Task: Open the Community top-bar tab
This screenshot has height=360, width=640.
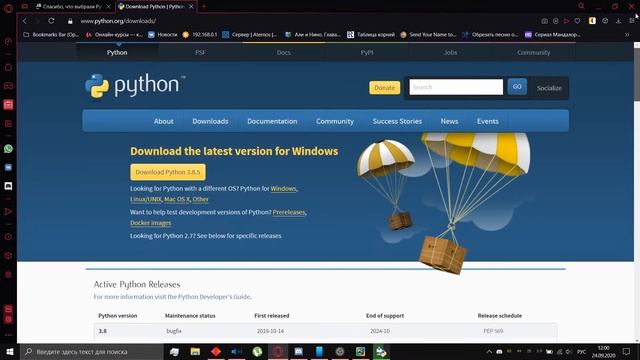Action: coord(533,52)
